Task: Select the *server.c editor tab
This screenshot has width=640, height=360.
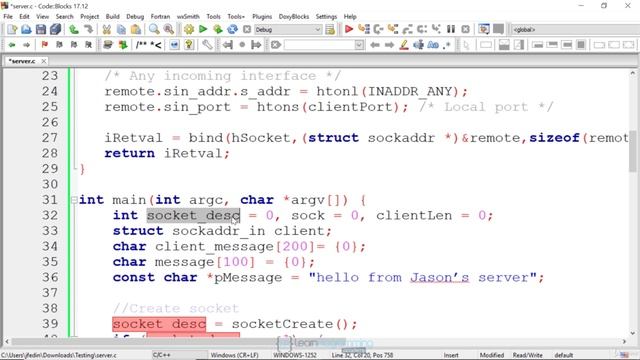Action: point(22,61)
